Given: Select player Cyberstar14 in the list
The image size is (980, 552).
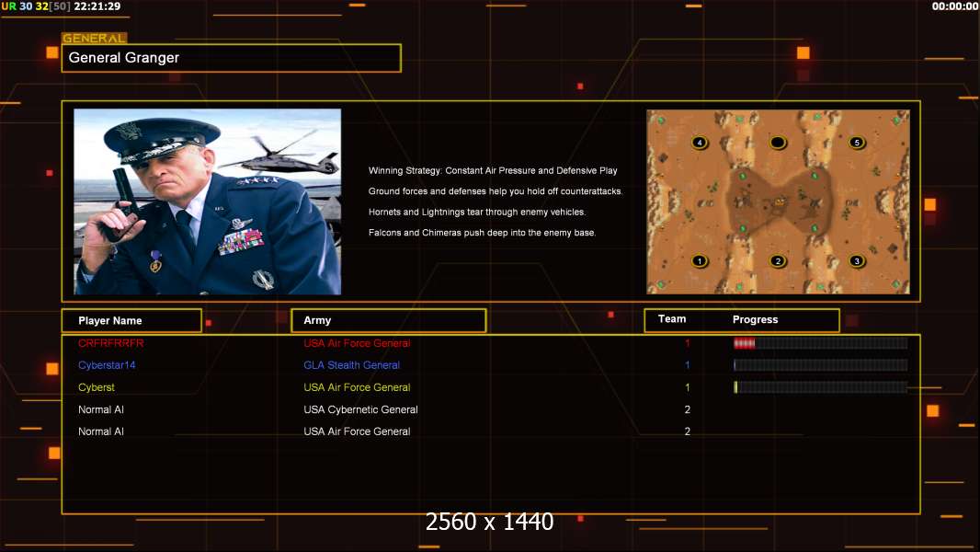Looking at the screenshot, I should pos(107,365).
